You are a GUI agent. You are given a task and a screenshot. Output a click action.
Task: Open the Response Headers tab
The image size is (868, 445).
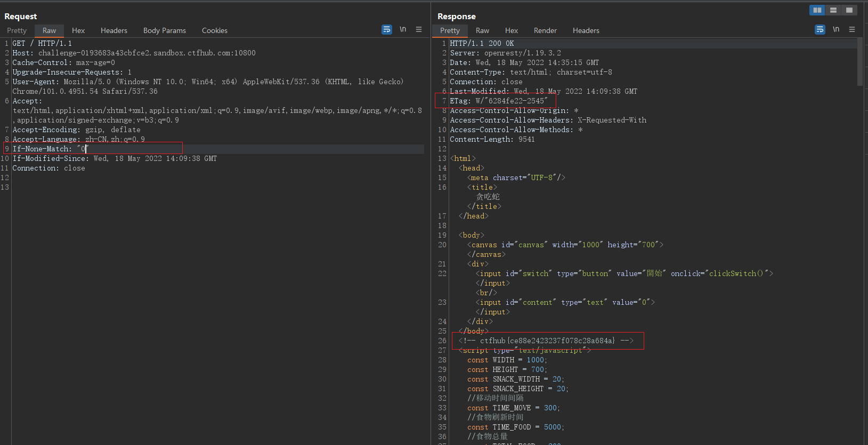pyautogui.click(x=586, y=31)
